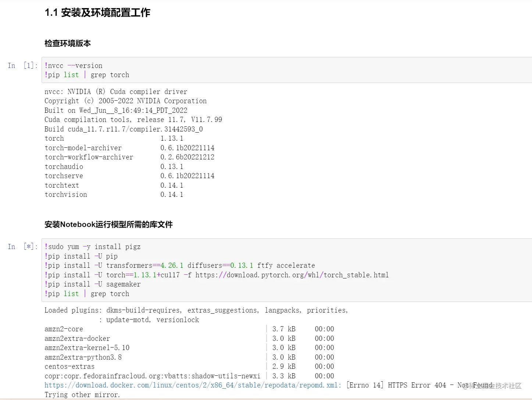Click heading '1.1 安装及环境配置工作'
This screenshot has height=400, width=532.
[x=97, y=12]
